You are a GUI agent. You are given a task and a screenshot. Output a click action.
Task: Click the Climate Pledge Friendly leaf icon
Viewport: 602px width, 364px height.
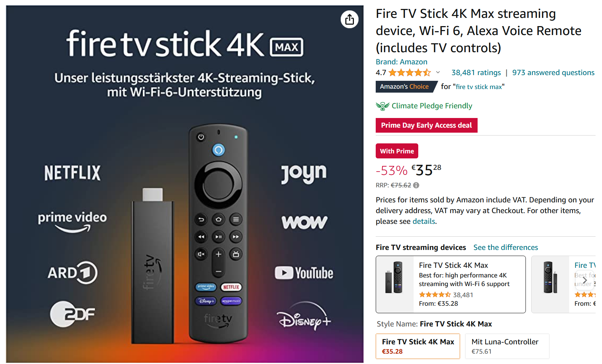coord(383,106)
